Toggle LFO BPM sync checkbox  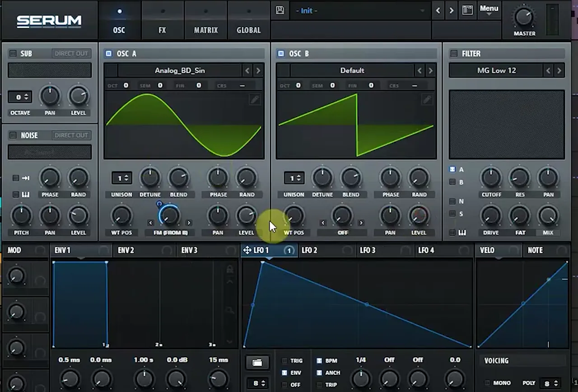319,361
